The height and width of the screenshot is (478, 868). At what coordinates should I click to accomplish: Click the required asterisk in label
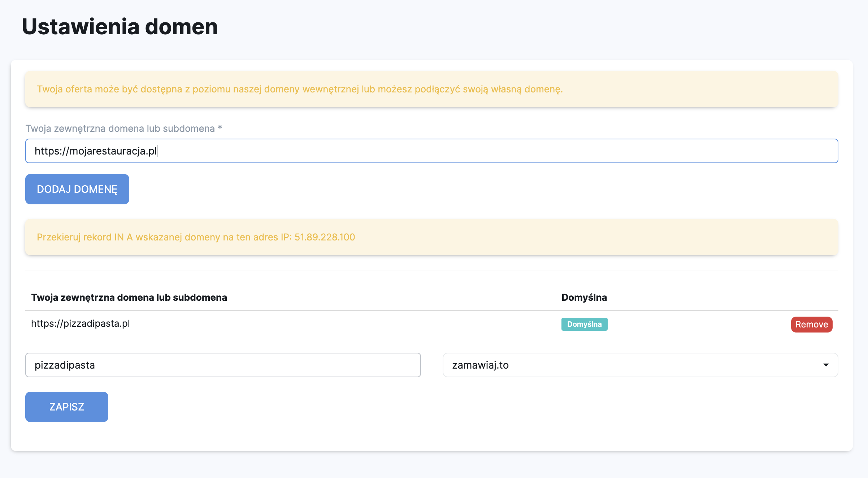(220, 128)
